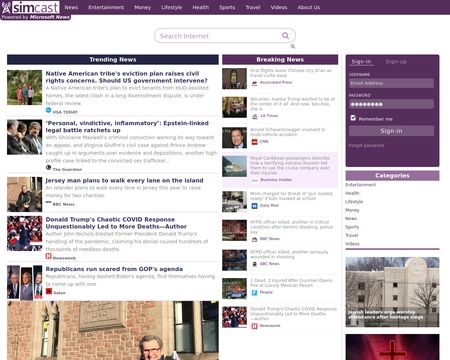Screen dimensions: 450x360
Task: Open the Native American tribe eviction headline
Action: click(126, 77)
